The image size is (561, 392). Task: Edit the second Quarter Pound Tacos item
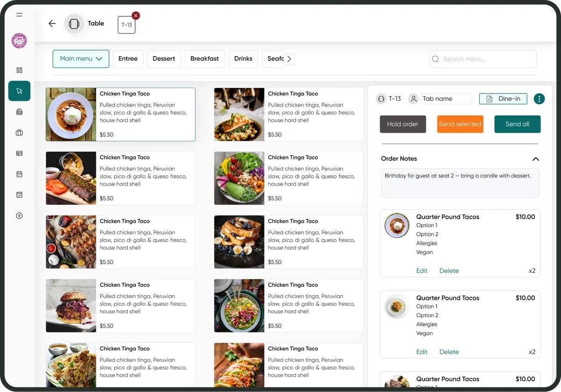[422, 352]
